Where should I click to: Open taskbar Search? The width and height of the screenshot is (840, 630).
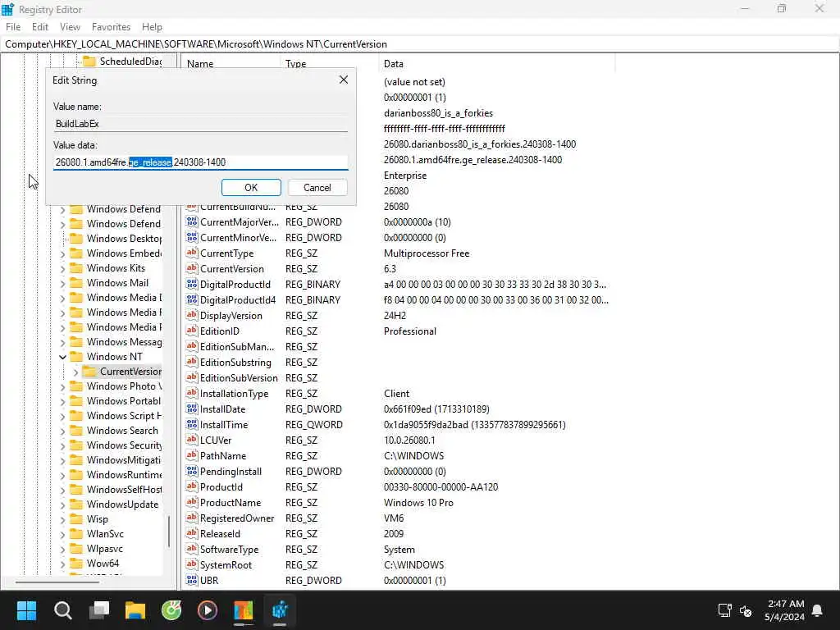(x=62, y=610)
